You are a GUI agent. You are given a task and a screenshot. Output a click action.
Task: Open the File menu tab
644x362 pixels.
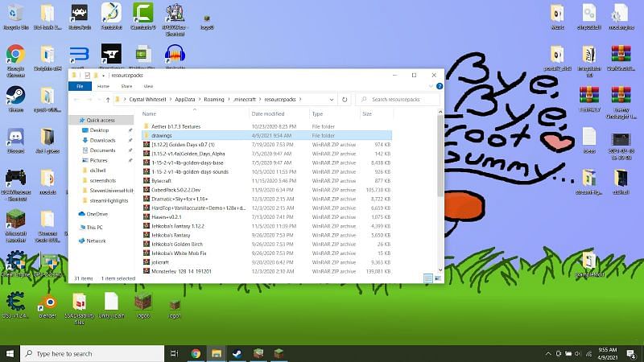(x=80, y=86)
